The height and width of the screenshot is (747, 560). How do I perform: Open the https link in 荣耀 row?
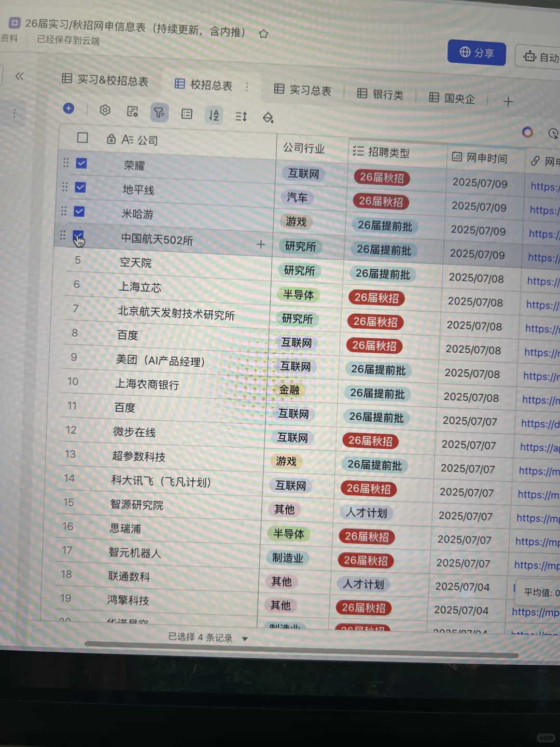click(x=544, y=187)
